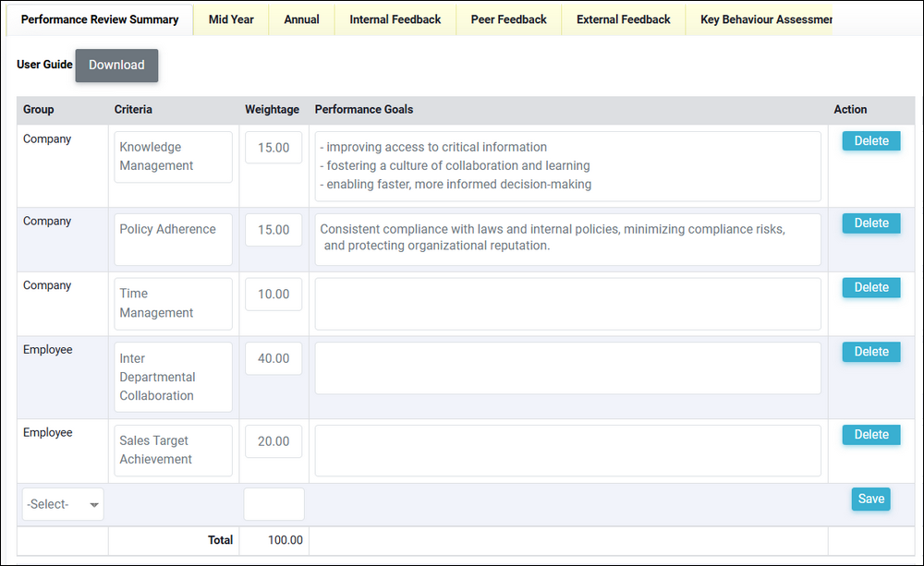Click the Knowledge Management weightage field
Image resolution: width=924 pixels, height=566 pixels.
point(274,148)
